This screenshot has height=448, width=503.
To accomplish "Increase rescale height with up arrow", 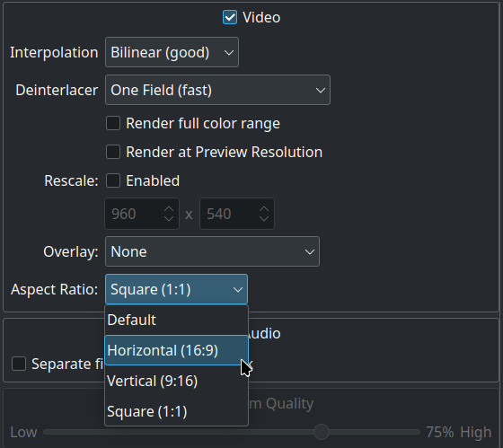I will click(264, 209).
